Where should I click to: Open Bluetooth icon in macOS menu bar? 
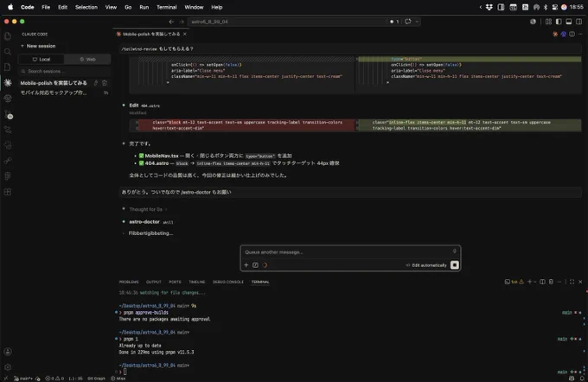546,7
